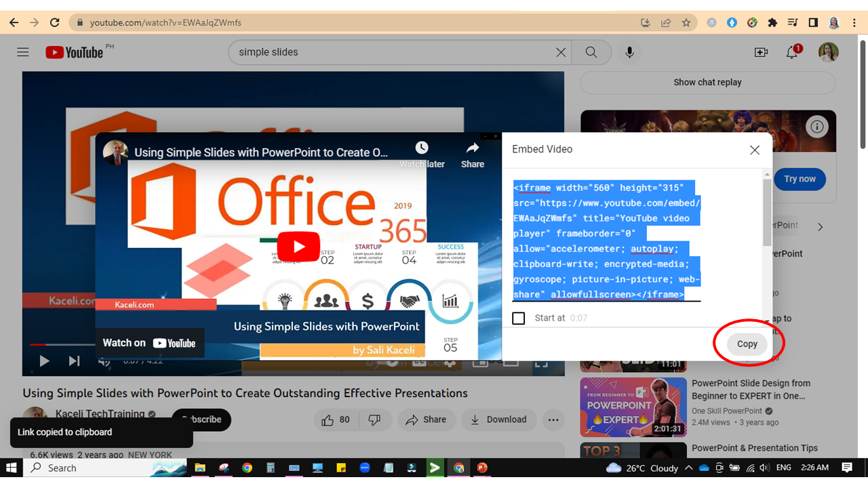Open Chrome profile avatar
The height and width of the screenshot is (488, 868).
(x=833, y=22)
